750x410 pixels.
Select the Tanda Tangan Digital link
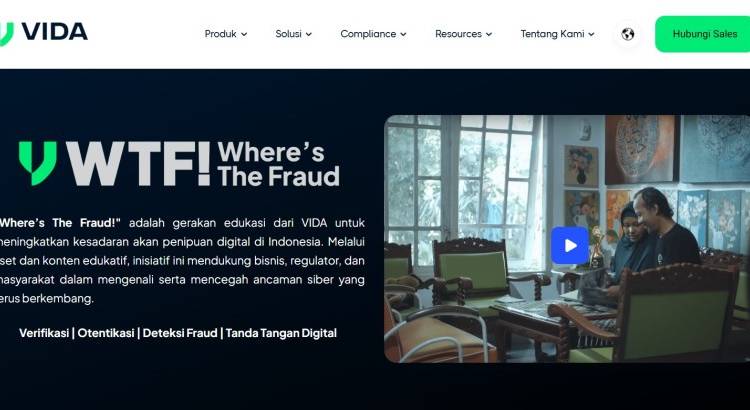pos(281,333)
